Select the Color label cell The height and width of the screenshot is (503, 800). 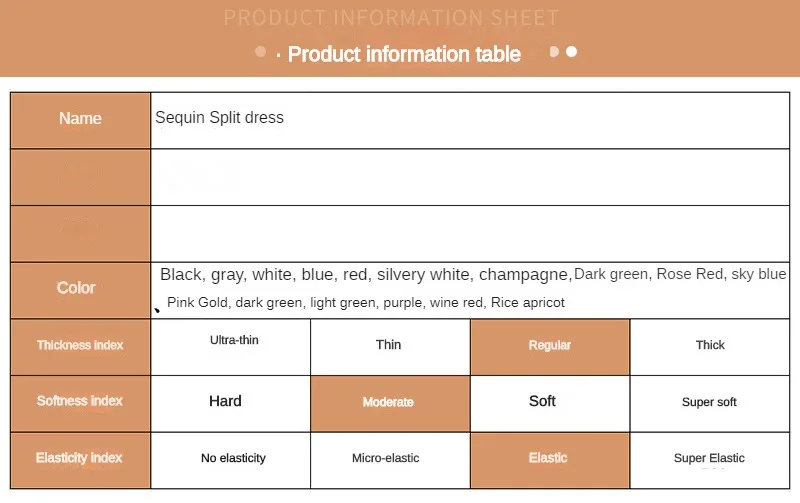76,288
